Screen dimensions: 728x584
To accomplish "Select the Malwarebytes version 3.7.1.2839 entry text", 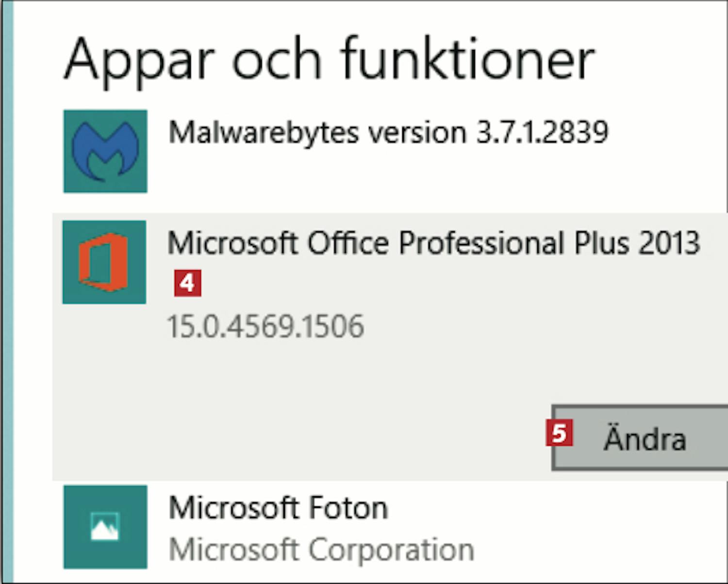I will [x=388, y=132].
